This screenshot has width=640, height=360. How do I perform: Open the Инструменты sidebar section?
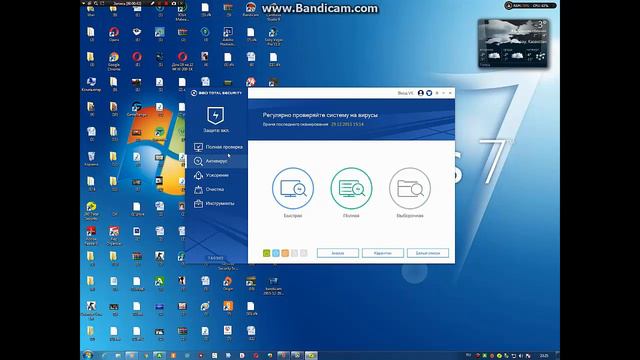pos(217,203)
